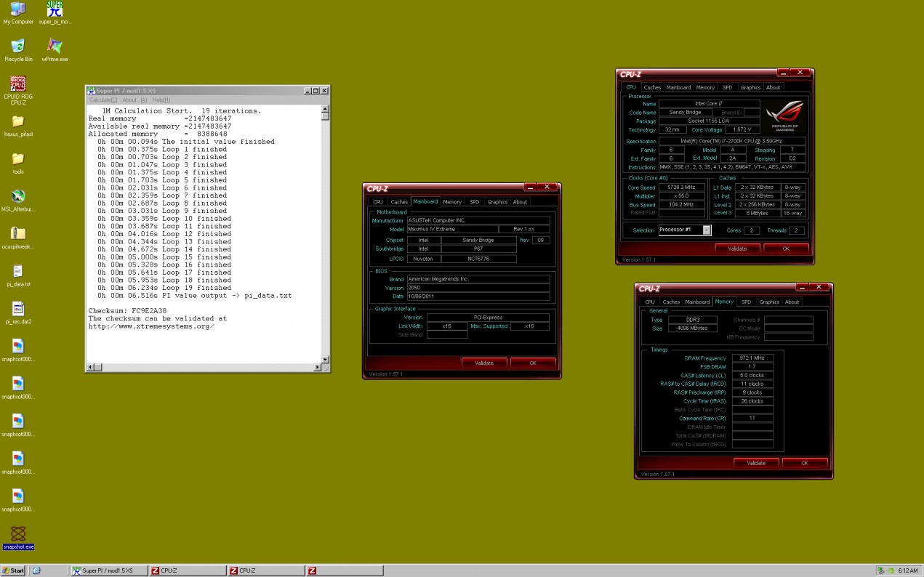Expand the Processor #1 selection dropdown
This screenshot has height=577, width=924.
point(707,230)
